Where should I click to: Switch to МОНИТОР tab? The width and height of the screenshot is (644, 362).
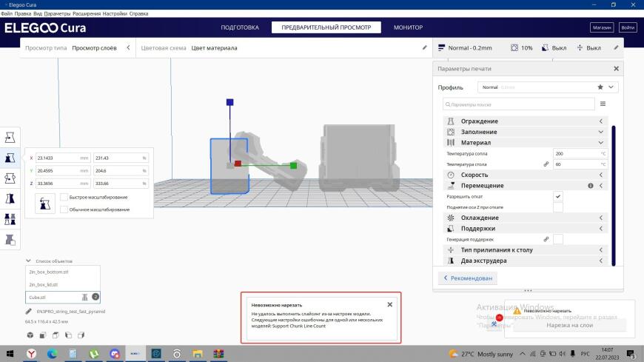coord(408,27)
